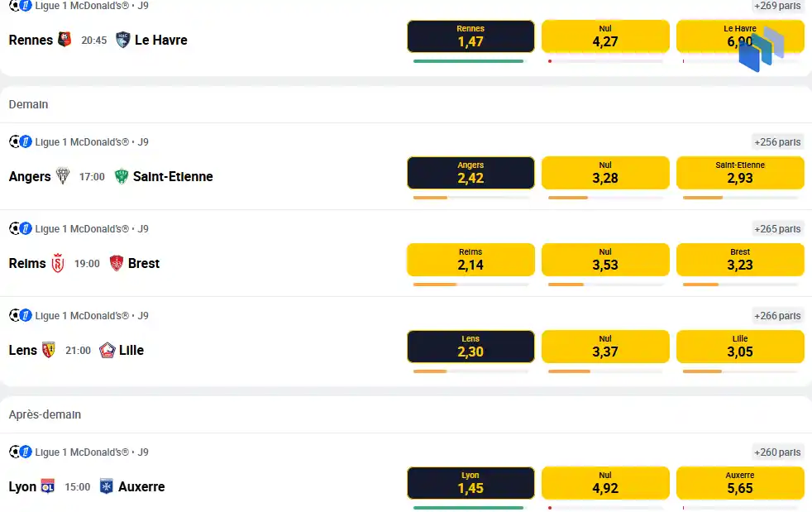812x512 pixels.
Task: Click the Lille club crest icon
Action: point(107,351)
